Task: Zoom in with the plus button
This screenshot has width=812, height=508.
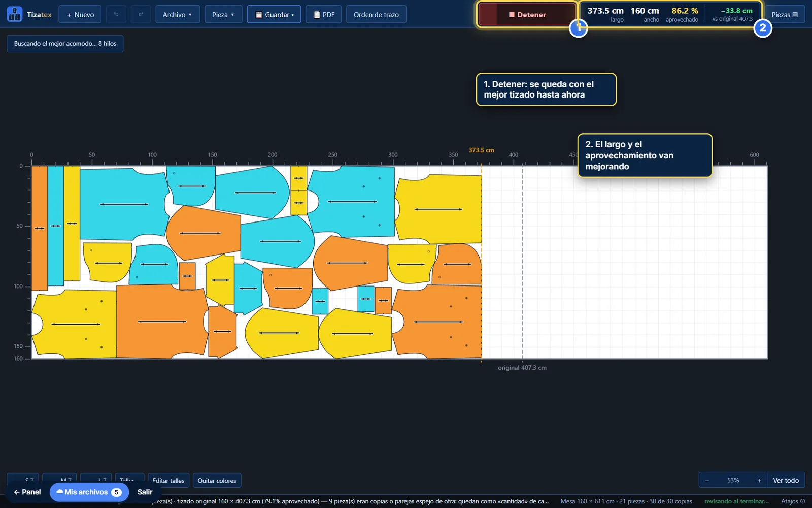Action: click(x=759, y=480)
